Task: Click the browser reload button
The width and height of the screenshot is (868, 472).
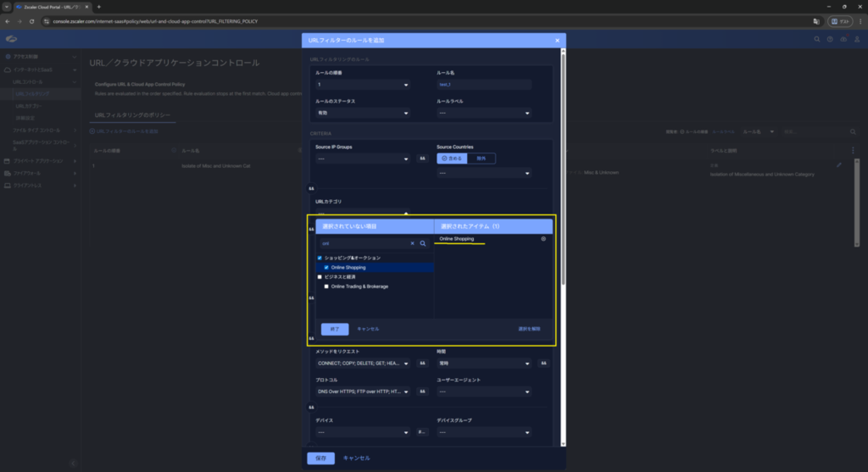Action: 31,21
